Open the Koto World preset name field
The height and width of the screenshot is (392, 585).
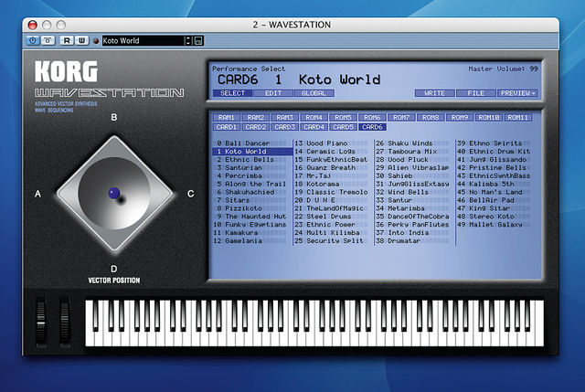[x=144, y=40]
